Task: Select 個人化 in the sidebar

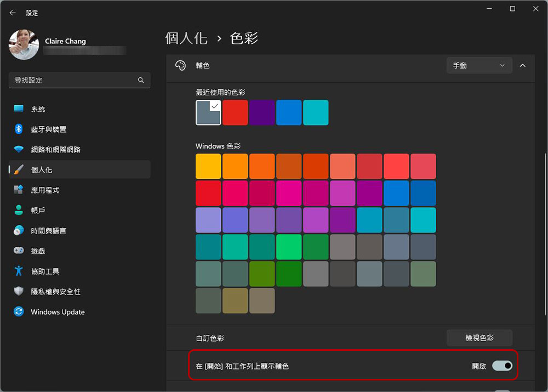Action: click(79, 169)
